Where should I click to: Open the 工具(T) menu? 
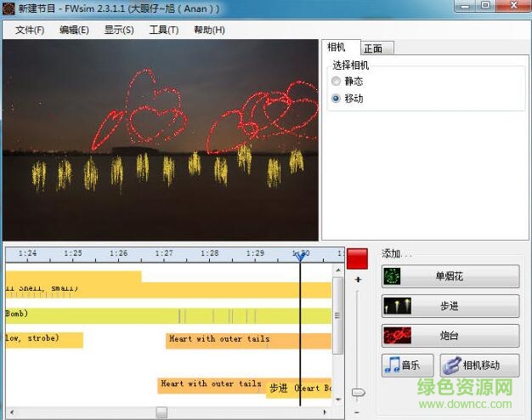coord(163,30)
